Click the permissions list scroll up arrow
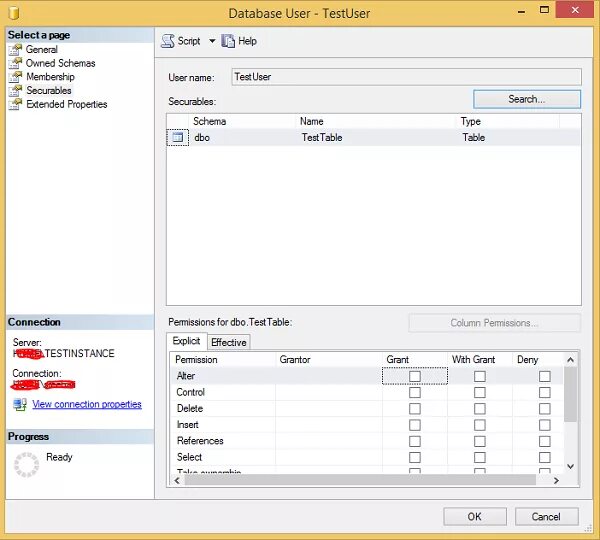The width and height of the screenshot is (600, 540). coord(570,360)
